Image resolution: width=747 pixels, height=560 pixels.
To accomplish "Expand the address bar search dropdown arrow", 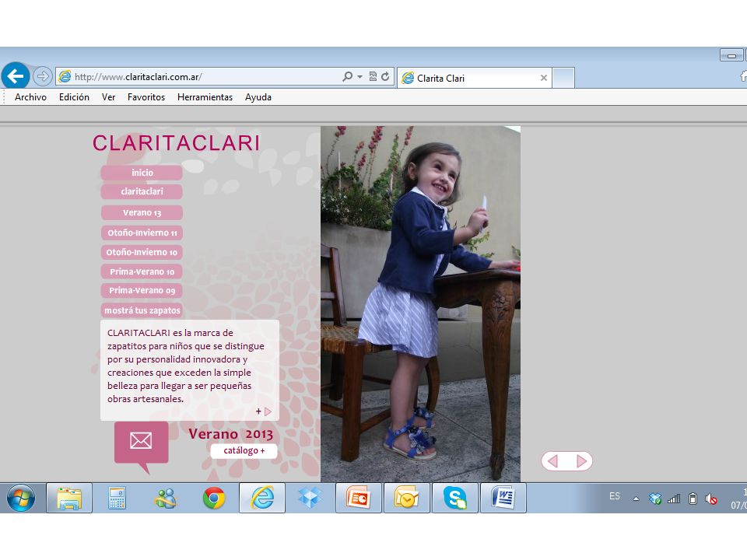I will tap(359, 77).
